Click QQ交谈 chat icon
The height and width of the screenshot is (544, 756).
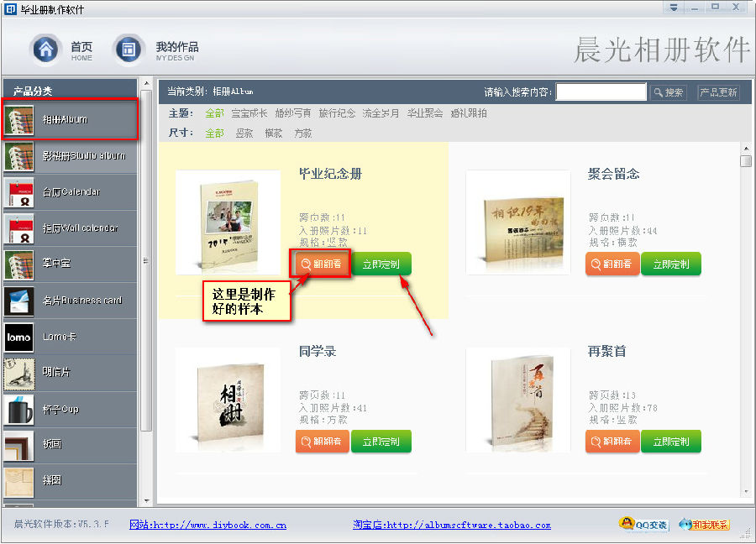(643, 524)
